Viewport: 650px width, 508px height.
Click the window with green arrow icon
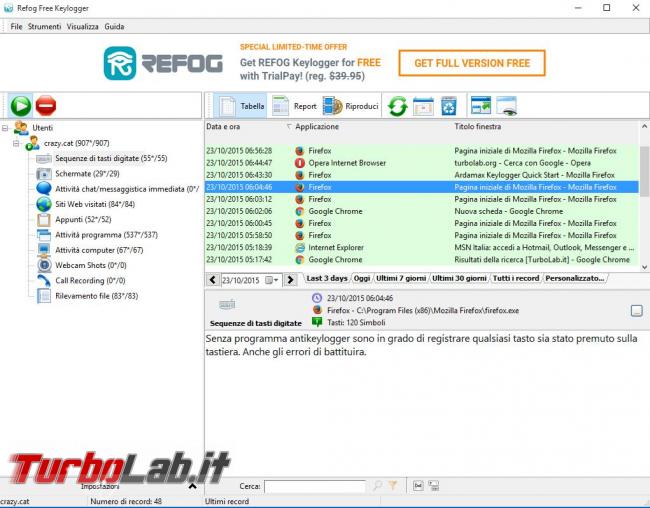click(481, 105)
